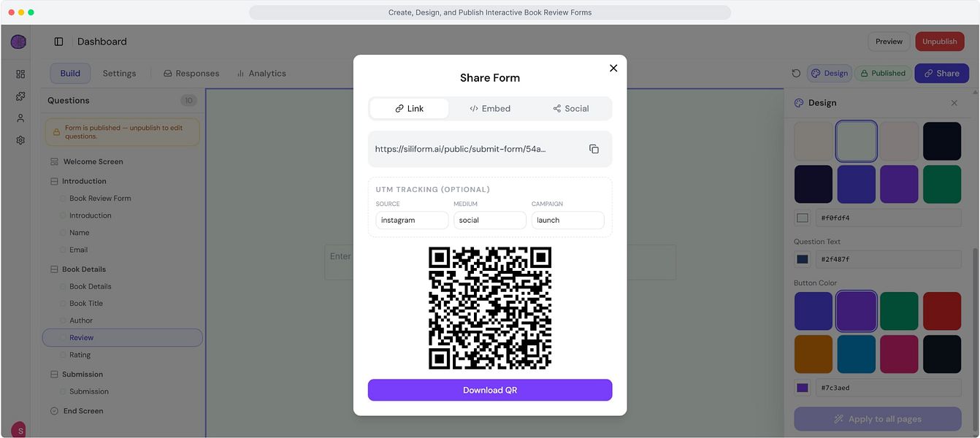Screen dimensions: 980x438
Task: Edit the #f0fdf4 background hex field
Action: click(x=888, y=218)
